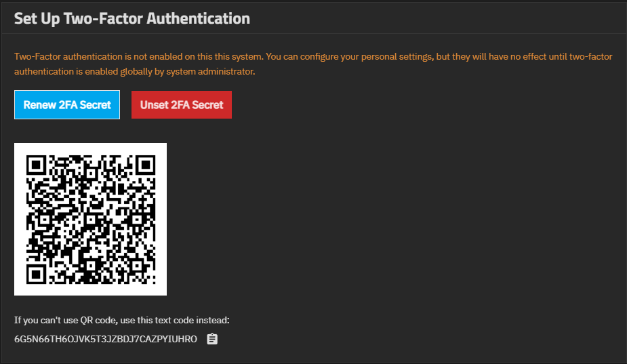Click the warning line starting 'authentication is enabled globally'
627x364 pixels.
[134, 71]
